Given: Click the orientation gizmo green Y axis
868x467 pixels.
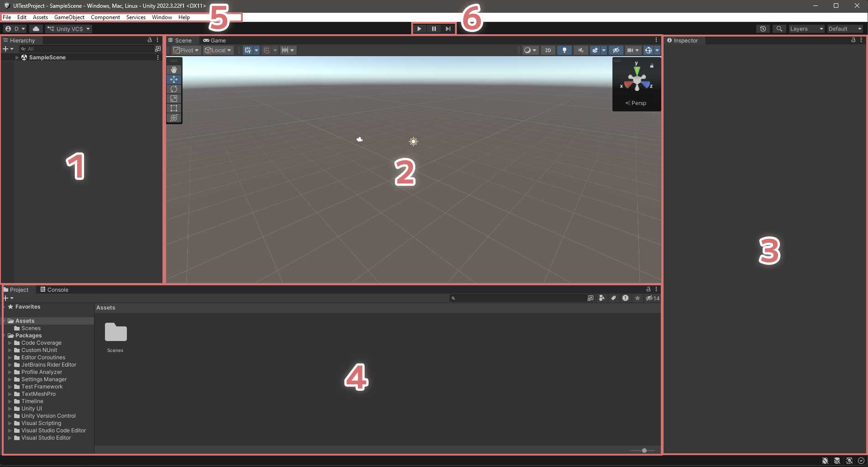Looking at the screenshot, I should [x=637, y=70].
